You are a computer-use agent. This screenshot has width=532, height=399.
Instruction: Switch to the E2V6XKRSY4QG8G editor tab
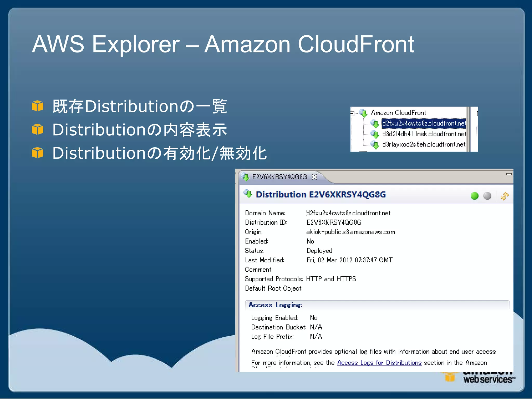[280, 177]
